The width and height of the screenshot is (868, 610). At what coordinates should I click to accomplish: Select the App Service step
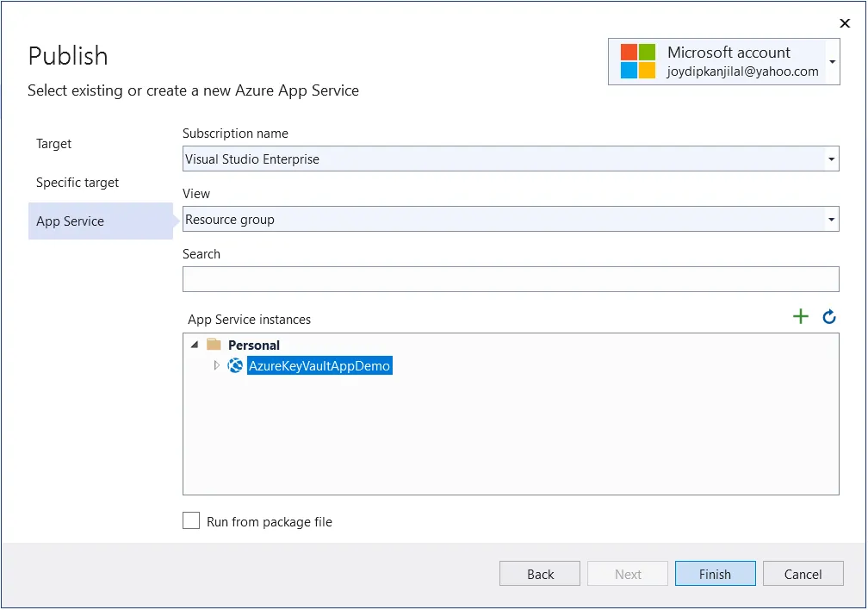coord(71,221)
